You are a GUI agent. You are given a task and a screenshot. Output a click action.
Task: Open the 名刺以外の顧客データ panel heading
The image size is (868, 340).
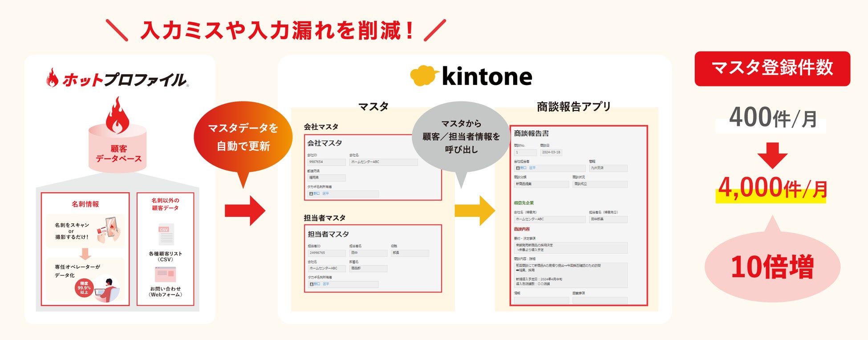pos(165,204)
